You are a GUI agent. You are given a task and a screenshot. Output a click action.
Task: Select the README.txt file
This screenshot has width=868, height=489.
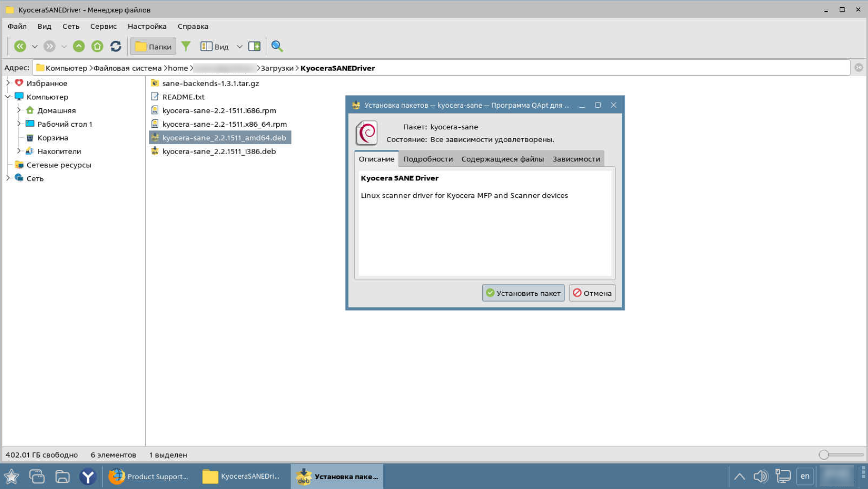[x=183, y=97]
